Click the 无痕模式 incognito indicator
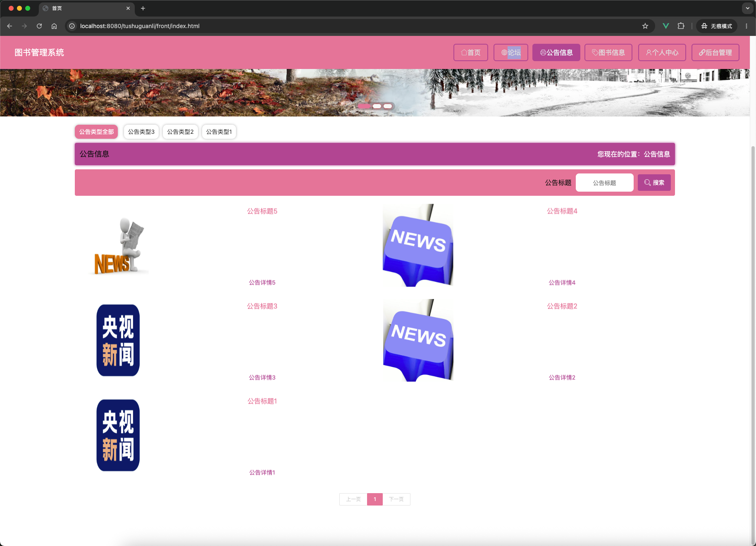The height and width of the screenshot is (546, 756). 717,26
